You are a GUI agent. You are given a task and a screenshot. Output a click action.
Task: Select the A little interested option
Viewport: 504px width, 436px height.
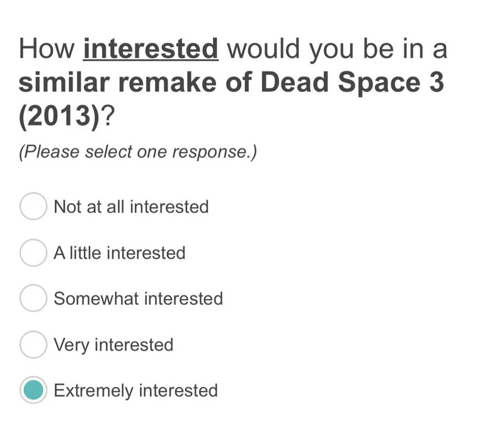click(x=33, y=253)
